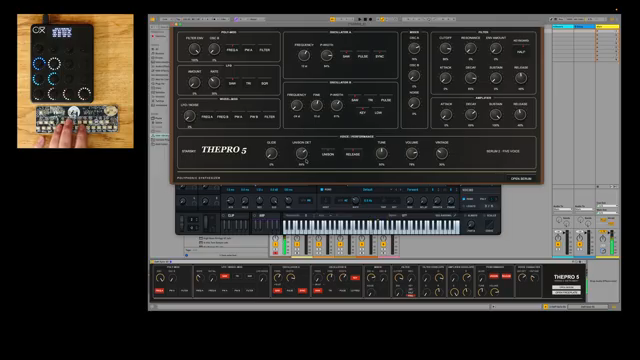The image size is (640, 360).
Task: Click the Wheel-Mod LFO/NOISE knob
Action: click(189, 116)
